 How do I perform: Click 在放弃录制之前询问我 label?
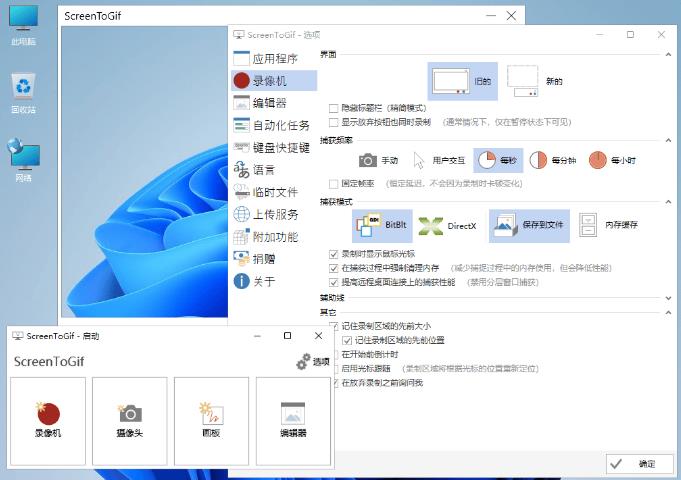pyautogui.click(x=382, y=383)
